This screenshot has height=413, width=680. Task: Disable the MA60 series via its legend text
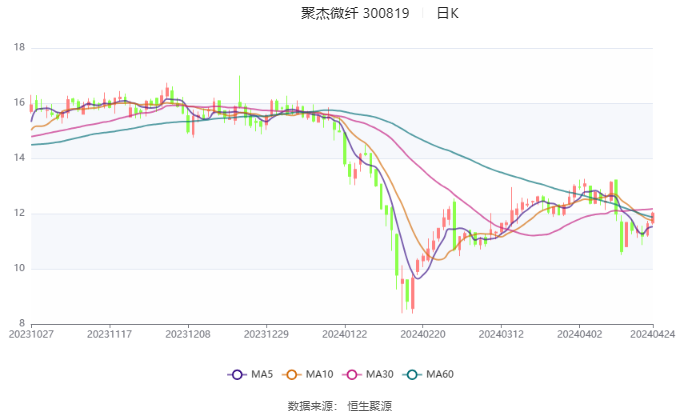click(x=440, y=374)
